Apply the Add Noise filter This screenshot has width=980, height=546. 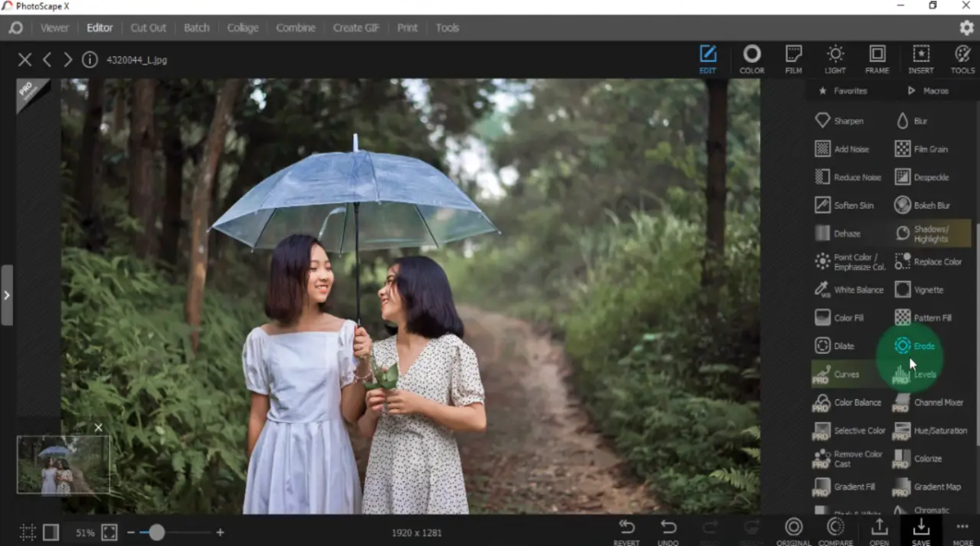coord(842,149)
